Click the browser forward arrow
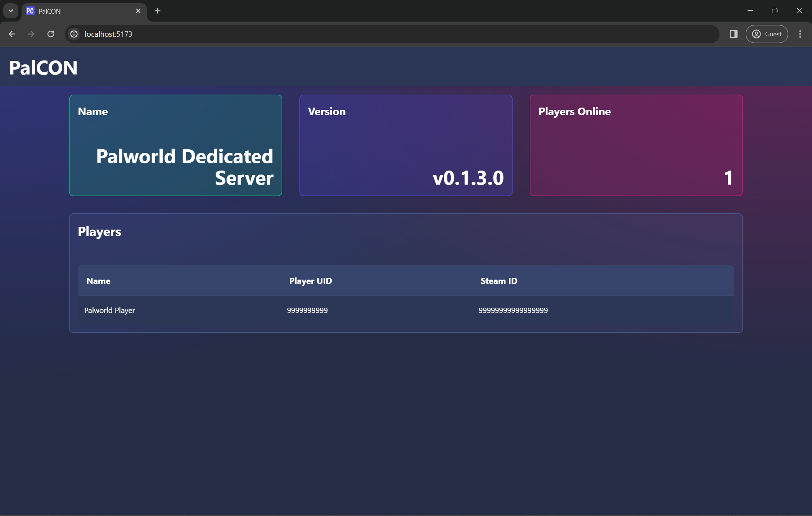812x516 pixels. (x=31, y=34)
